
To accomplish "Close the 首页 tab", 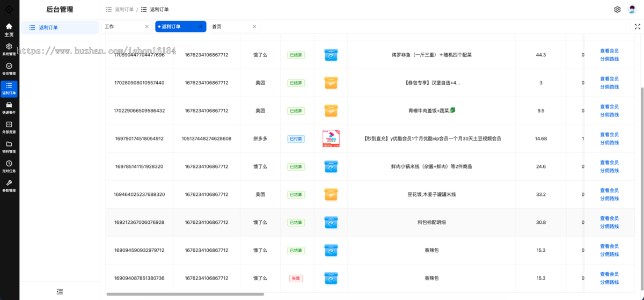I will point(254,26).
